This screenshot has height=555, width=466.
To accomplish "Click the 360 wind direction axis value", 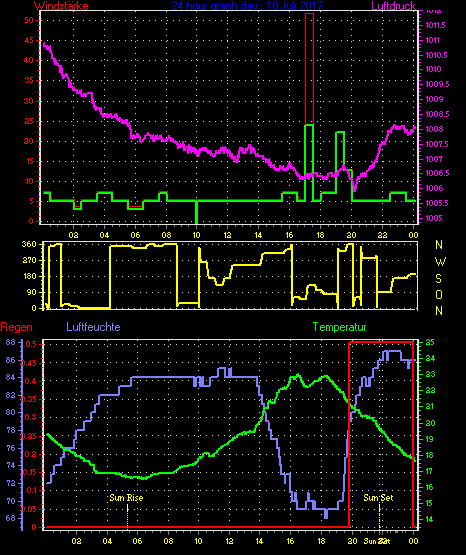I will tap(29, 244).
